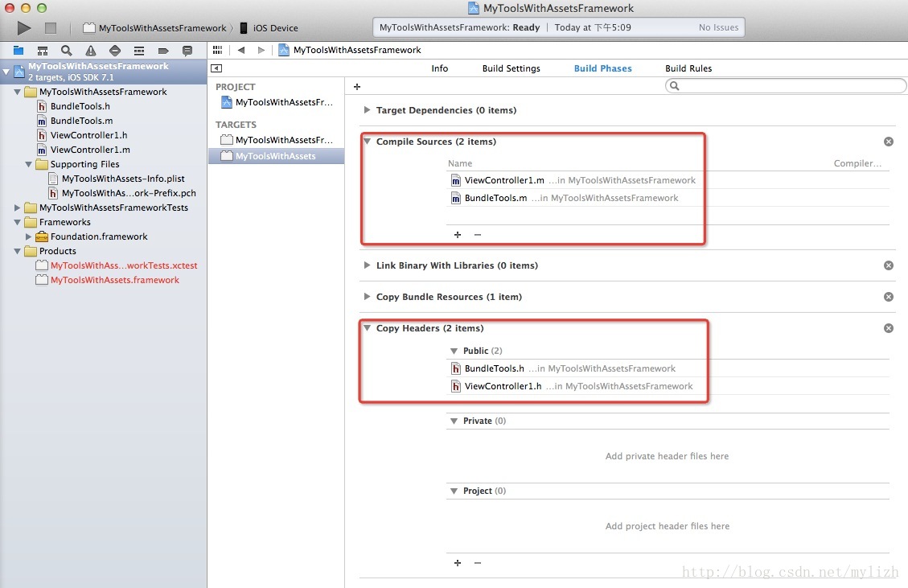Image resolution: width=908 pixels, height=588 pixels.
Task: Remove the Copy Bundle Resources phase
Action: (889, 297)
